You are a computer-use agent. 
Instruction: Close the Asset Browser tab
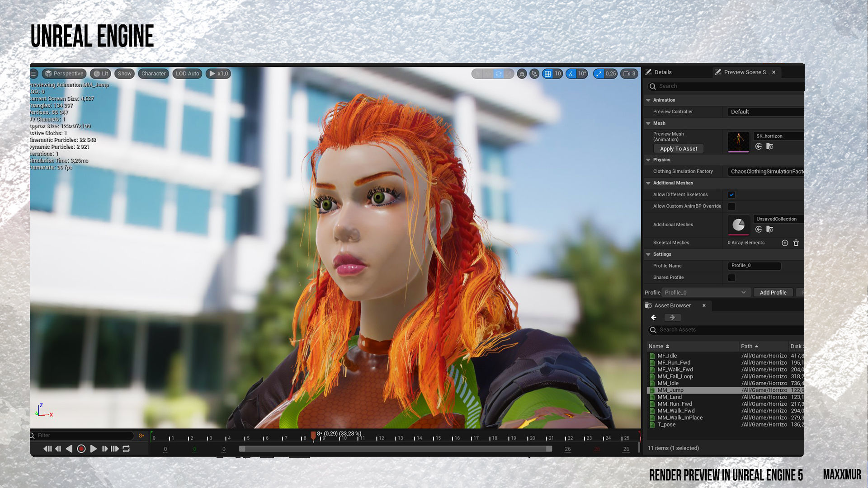[704, 306]
